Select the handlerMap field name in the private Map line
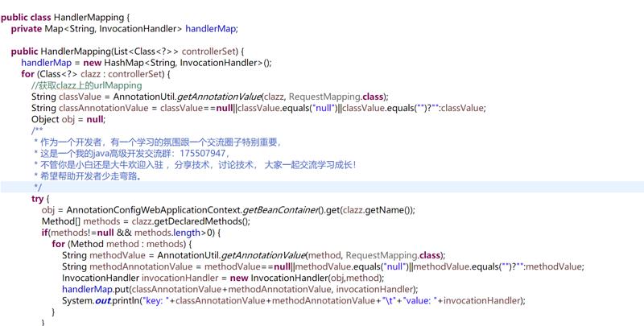 [x=211, y=29]
